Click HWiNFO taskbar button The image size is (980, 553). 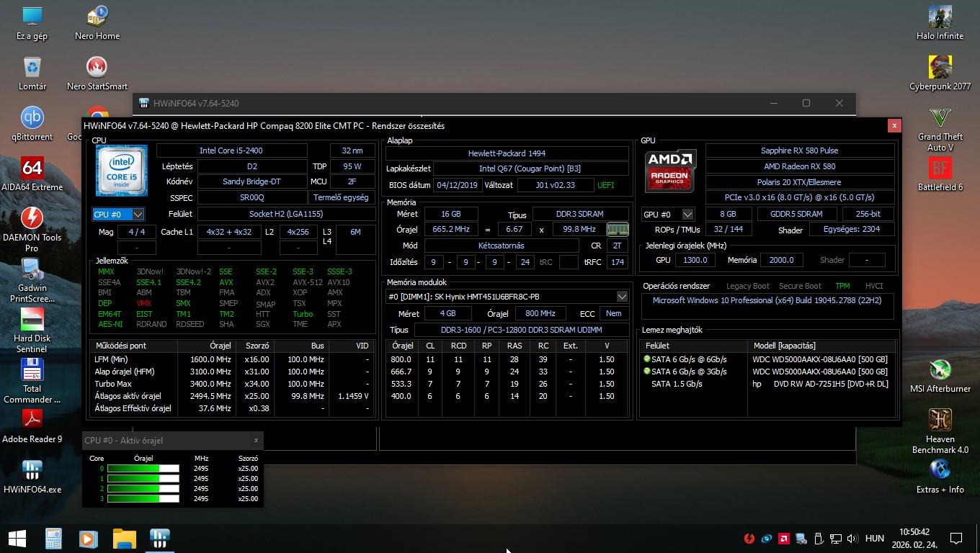[160, 538]
